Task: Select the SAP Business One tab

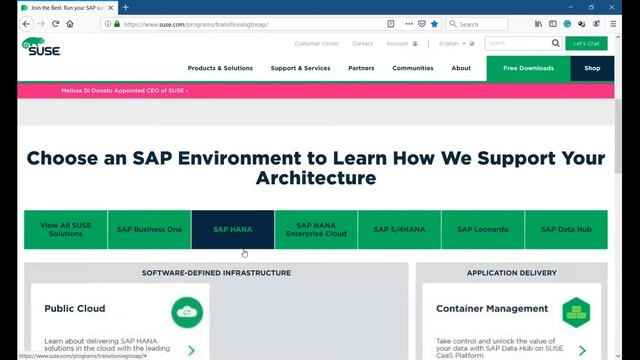Action: [149, 229]
